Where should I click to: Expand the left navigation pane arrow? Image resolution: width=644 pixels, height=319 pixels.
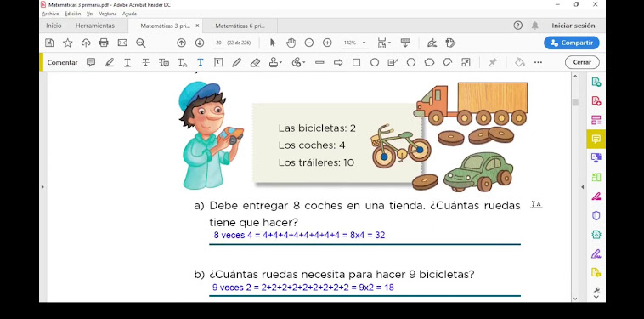click(x=42, y=187)
